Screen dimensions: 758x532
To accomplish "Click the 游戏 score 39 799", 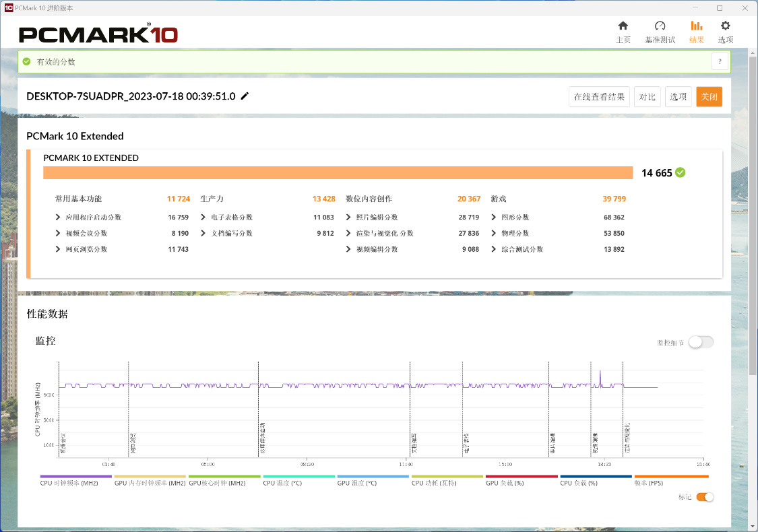I will [614, 199].
